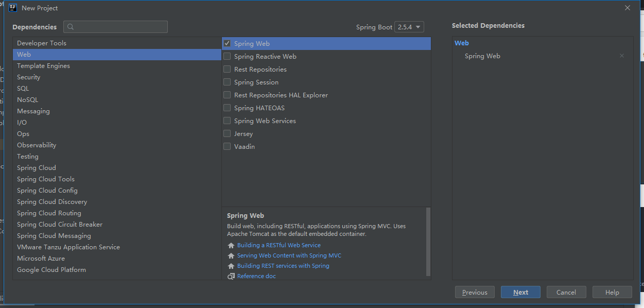This screenshot has width=644, height=308.
Task: Click home icon beside Serving Web Content link
Action: [231, 256]
